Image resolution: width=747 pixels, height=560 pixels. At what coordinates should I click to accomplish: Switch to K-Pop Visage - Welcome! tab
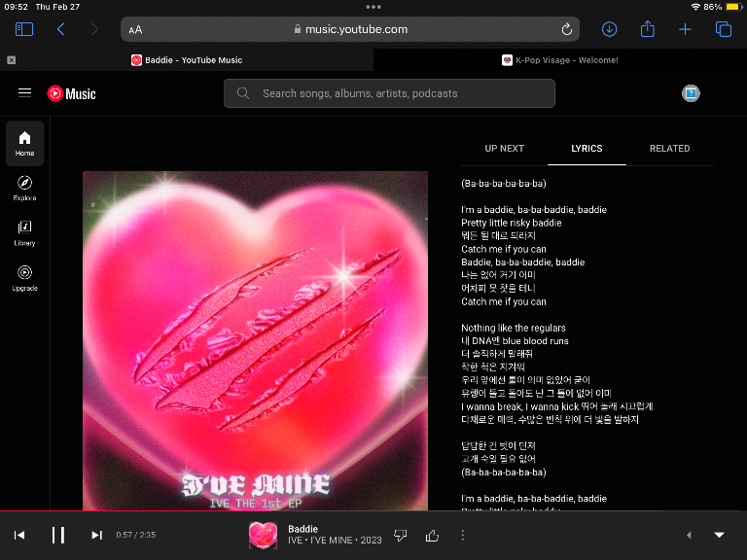560,60
